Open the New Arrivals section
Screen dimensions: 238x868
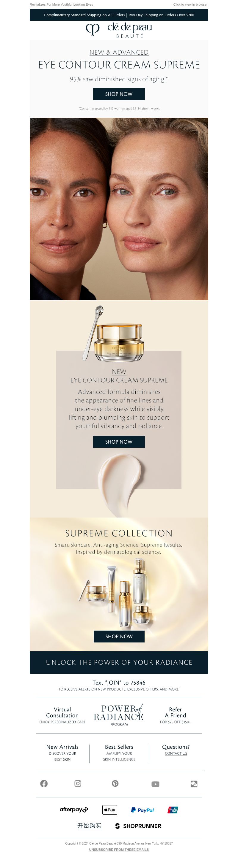coord(62,753)
